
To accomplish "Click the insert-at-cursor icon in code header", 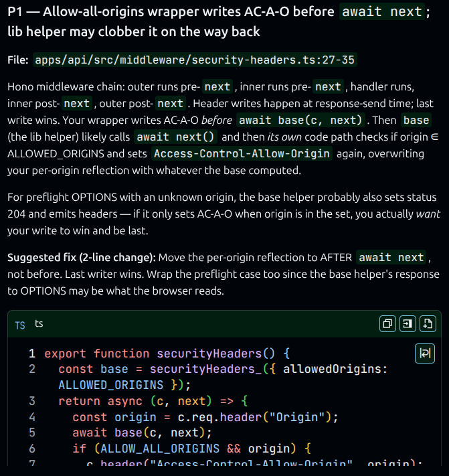I will 408,323.
